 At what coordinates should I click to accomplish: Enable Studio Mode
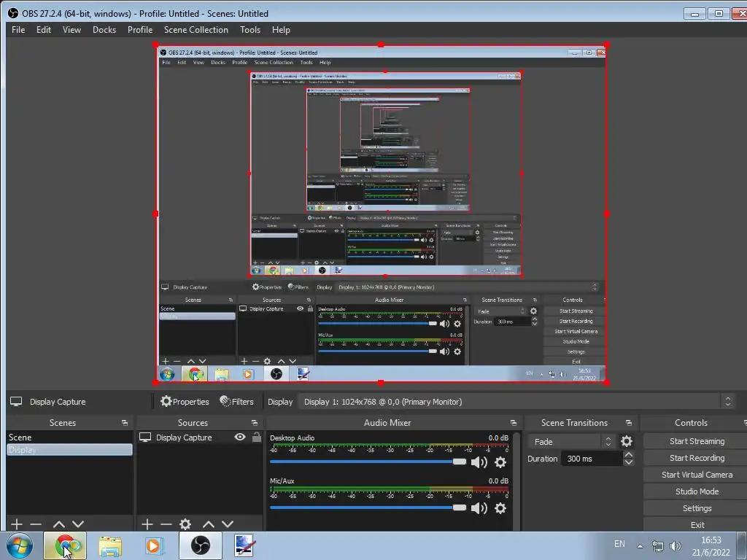(x=697, y=491)
